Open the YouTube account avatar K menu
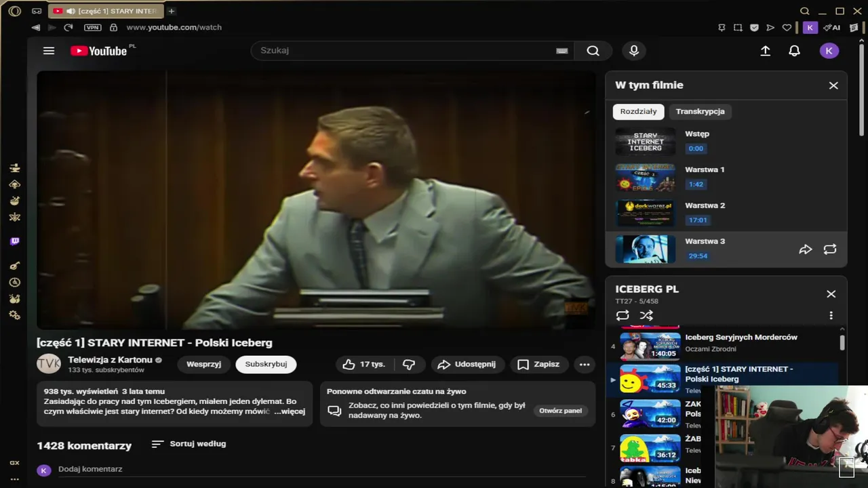868x488 pixels. click(x=829, y=51)
